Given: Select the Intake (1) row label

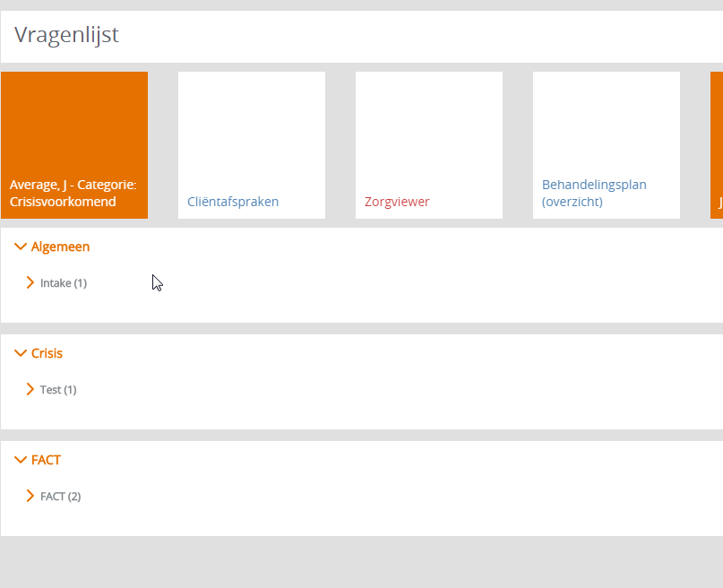Looking at the screenshot, I should [x=64, y=283].
